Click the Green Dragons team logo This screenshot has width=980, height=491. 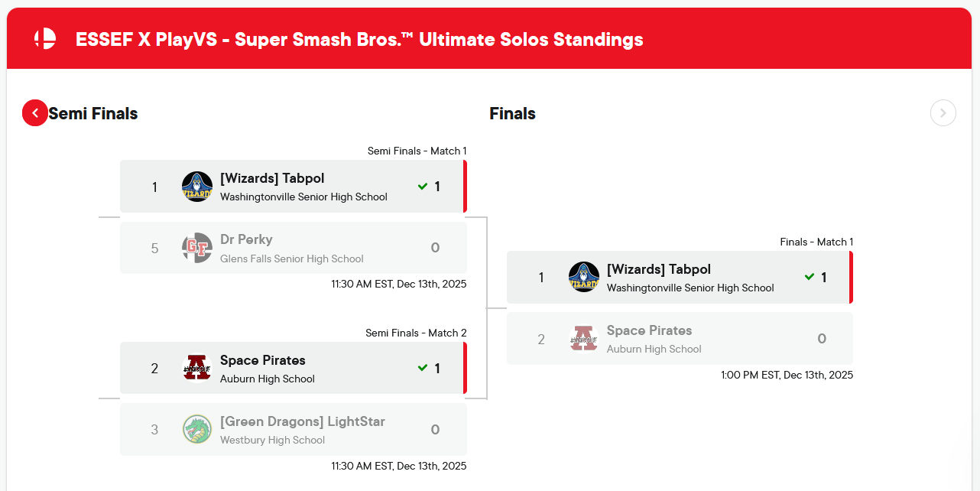(x=197, y=430)
